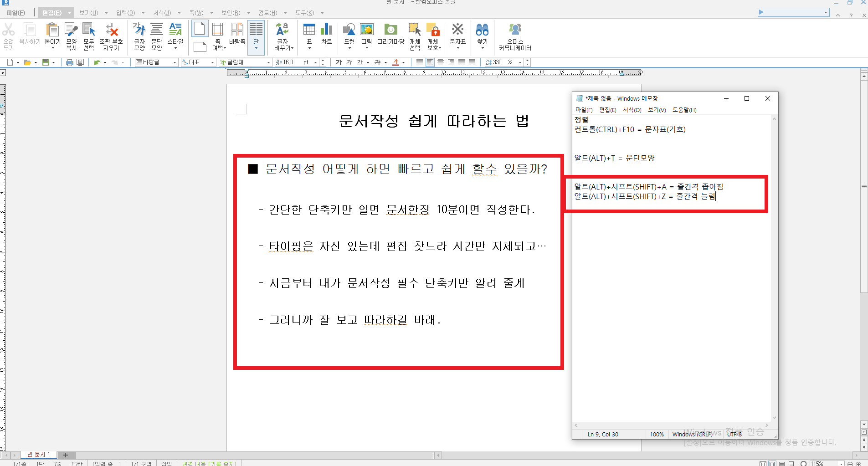The height and width of the screenshot is (466, 868).
Task: Select center paragraph alignment
Action: (441, 62)
